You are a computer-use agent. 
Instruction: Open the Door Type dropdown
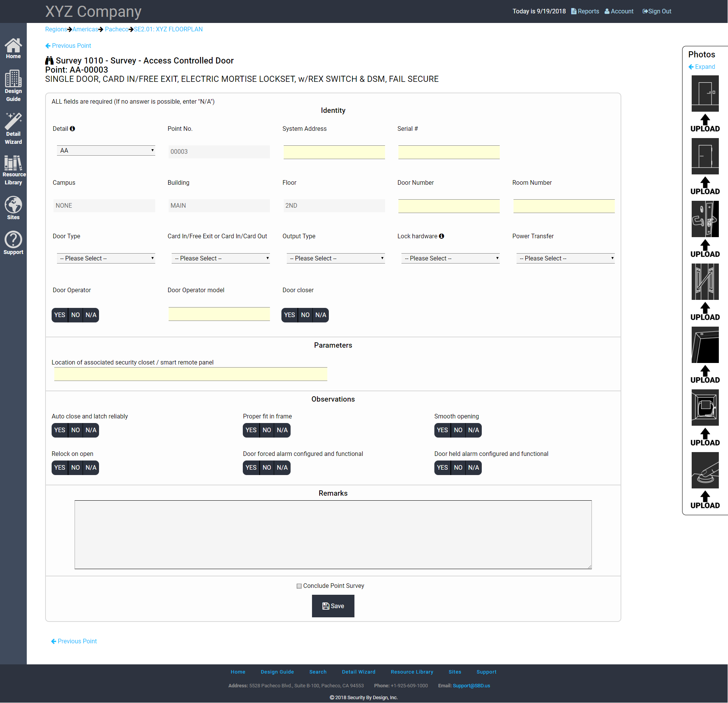coord(106,259)
